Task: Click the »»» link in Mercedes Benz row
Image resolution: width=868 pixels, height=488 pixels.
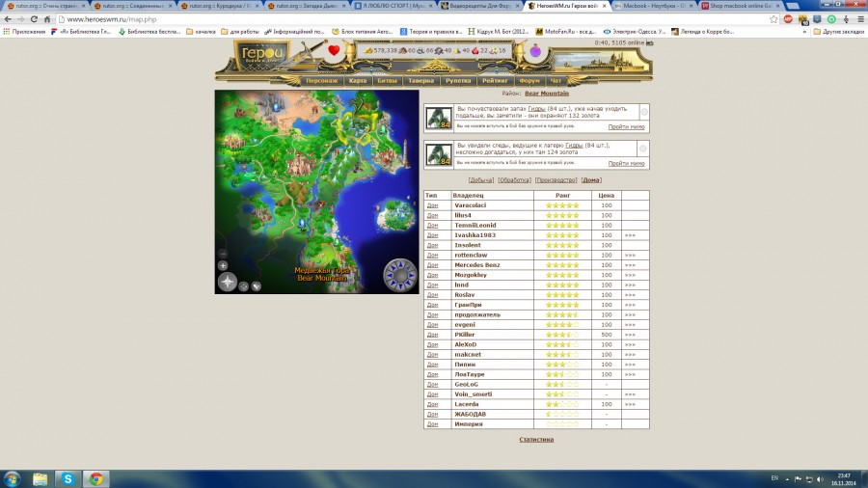Action: click(630, 265)
